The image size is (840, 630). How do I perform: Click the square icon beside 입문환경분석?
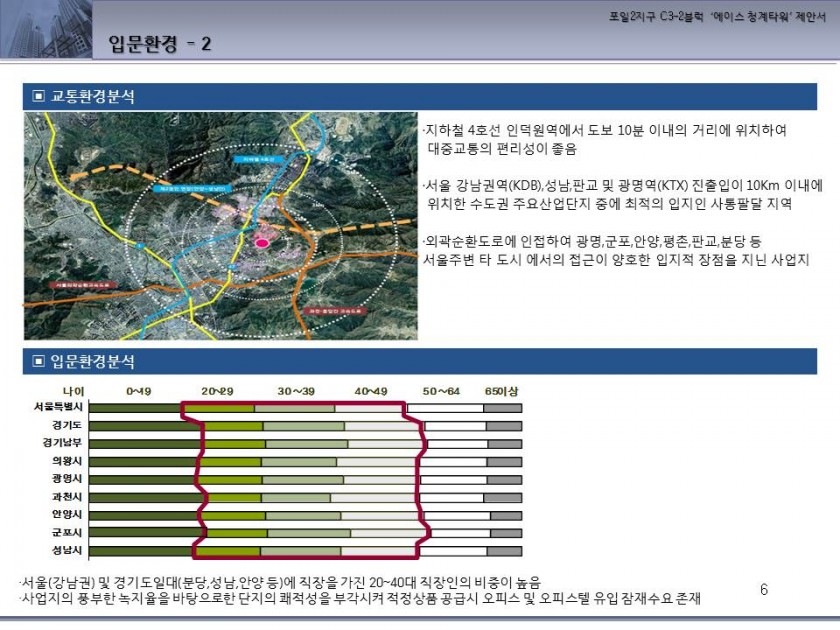coord(39,362)
